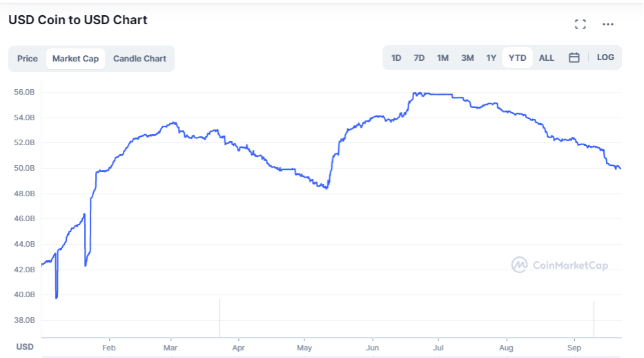
Task: Click the USD Coin to USD Chart heading
Action: pyautogui.click(x=77, y=20)
